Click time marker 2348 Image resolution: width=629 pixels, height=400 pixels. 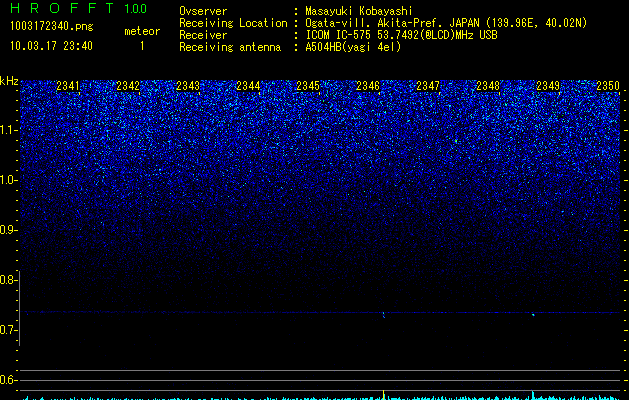click(488, 86)
